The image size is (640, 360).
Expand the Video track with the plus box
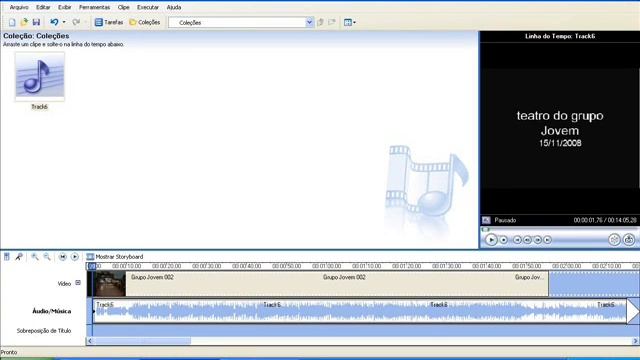click(78, 283)
